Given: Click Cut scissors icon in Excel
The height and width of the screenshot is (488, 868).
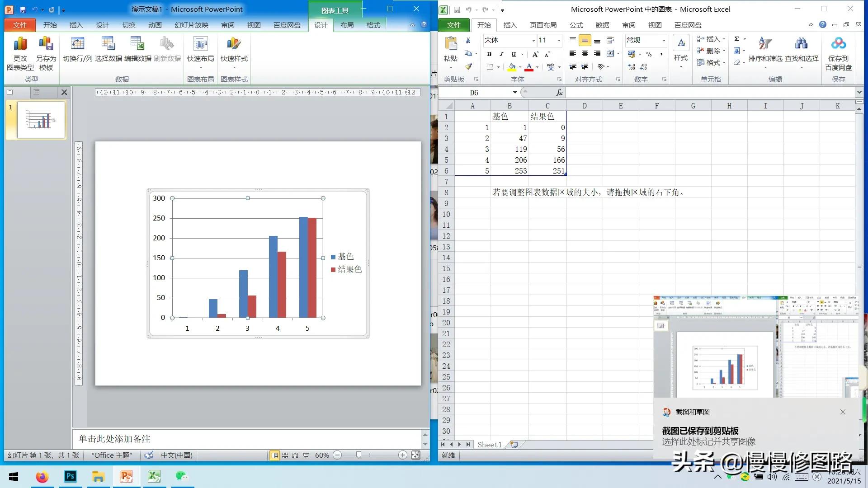Looking at the screenshot, I should [x=468, y=41].
